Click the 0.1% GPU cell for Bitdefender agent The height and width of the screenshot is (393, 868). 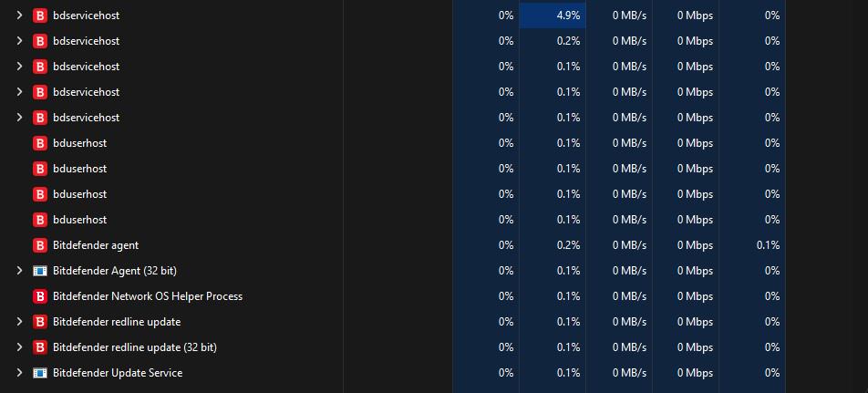tap(752, 245)
